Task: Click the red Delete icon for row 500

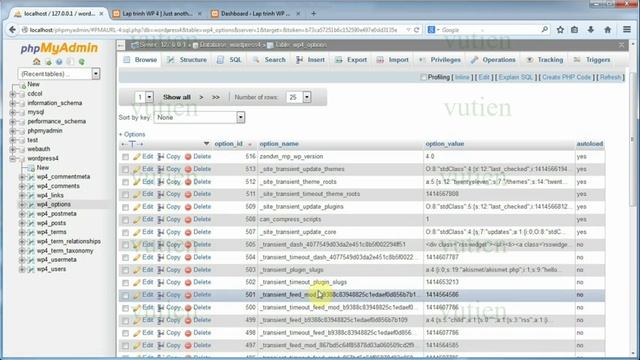Action: pyautogui.click(x=188, y=308)
